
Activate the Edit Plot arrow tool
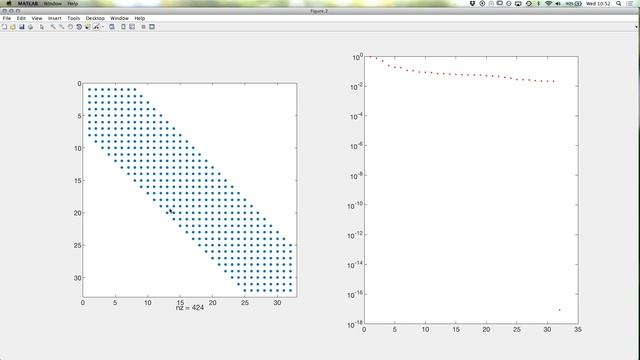coord(42,27)
